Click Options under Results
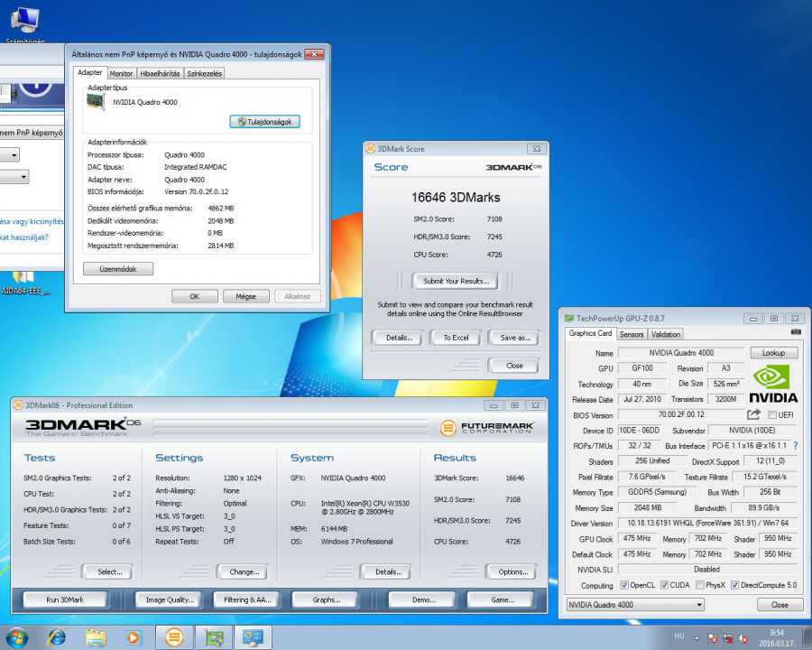 513,572
